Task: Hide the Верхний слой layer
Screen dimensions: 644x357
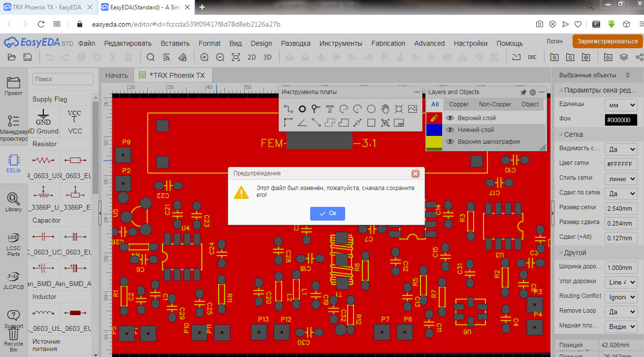Action: (x=450, y=118)
